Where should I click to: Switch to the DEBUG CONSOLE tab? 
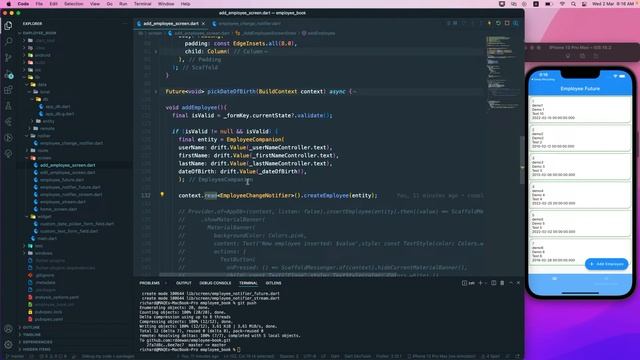pyautogui.click(x=215, y=283)
